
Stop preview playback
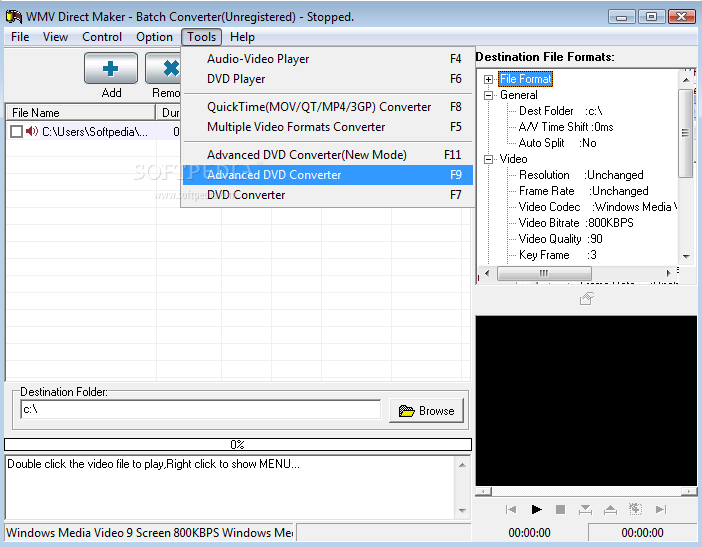coord(560,509)
